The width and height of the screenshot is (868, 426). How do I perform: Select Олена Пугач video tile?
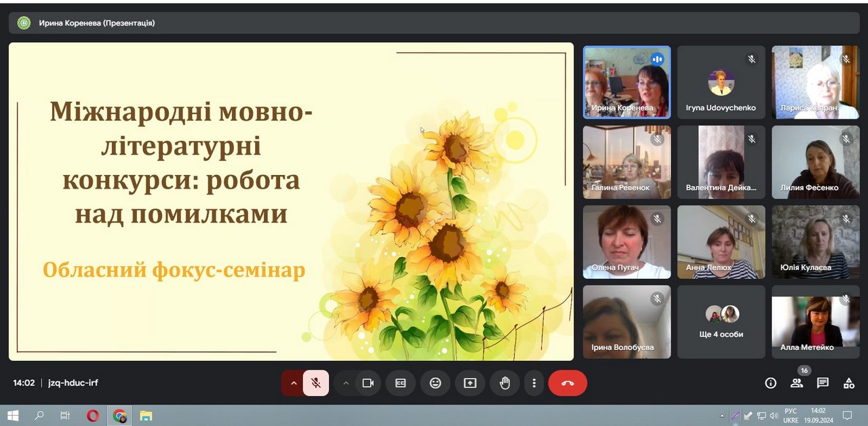pyautogui.click(x=627, y=242)
